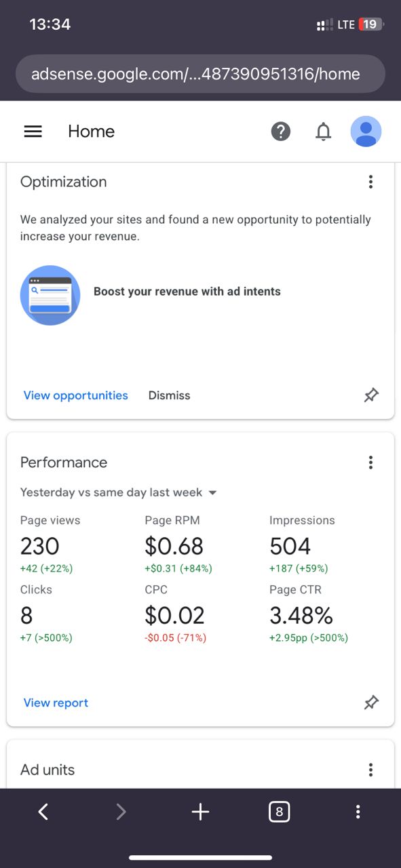Expand the Yesterday vs same day last week dropdown
The width and height of the screenshot is (401, 868).
[x=119, y=492]
